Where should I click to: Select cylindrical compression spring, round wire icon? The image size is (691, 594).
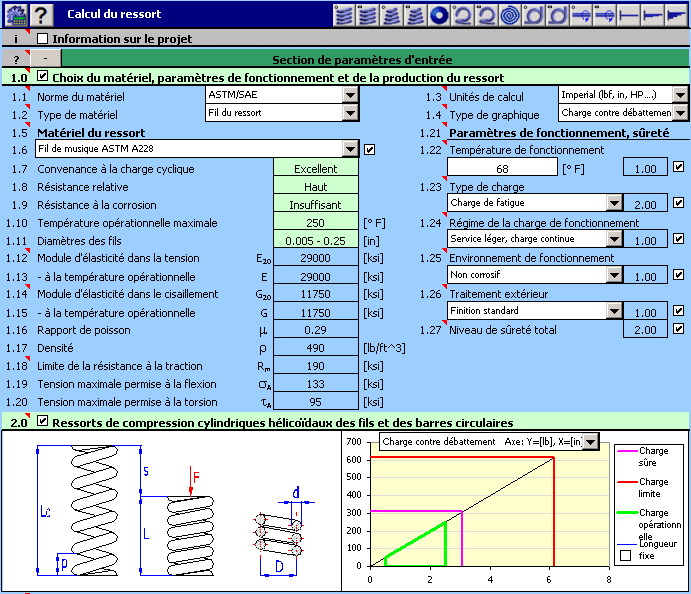(344, 15)
